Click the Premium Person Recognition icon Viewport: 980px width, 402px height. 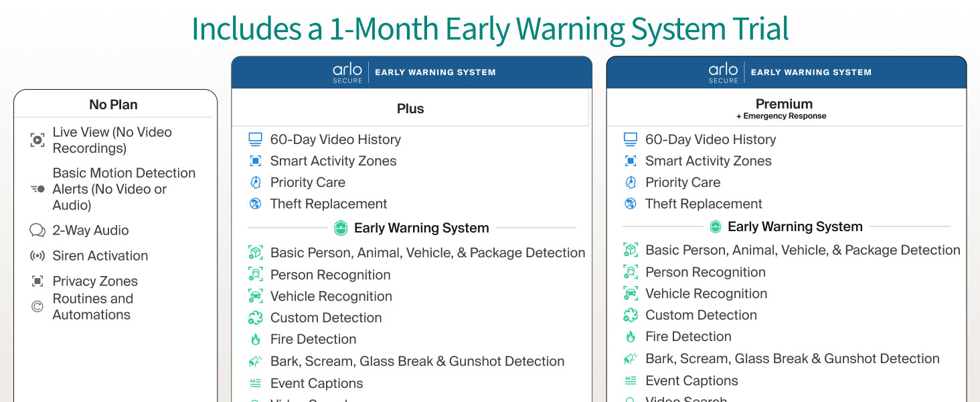tap(630, 272)
